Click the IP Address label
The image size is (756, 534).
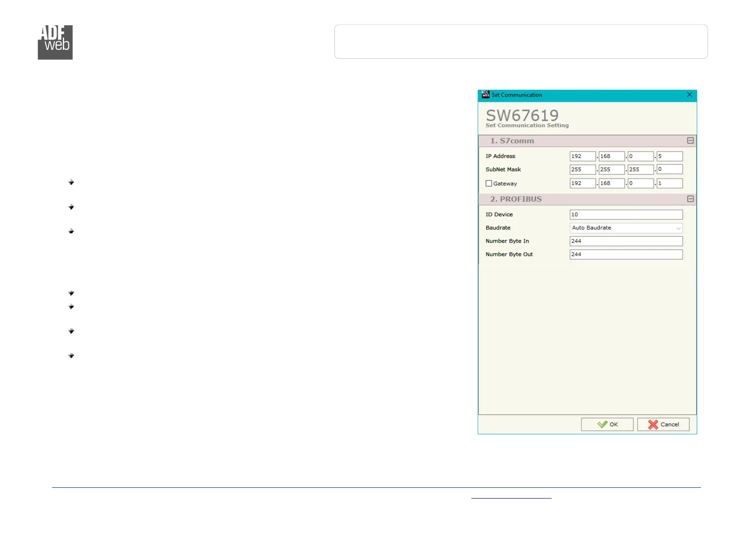tap(501, 156)
